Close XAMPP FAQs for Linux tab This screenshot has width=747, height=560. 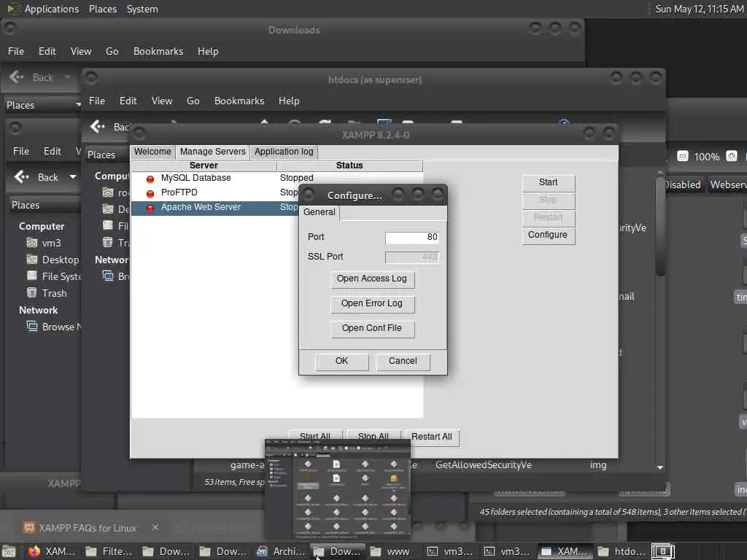click(155, 527)
